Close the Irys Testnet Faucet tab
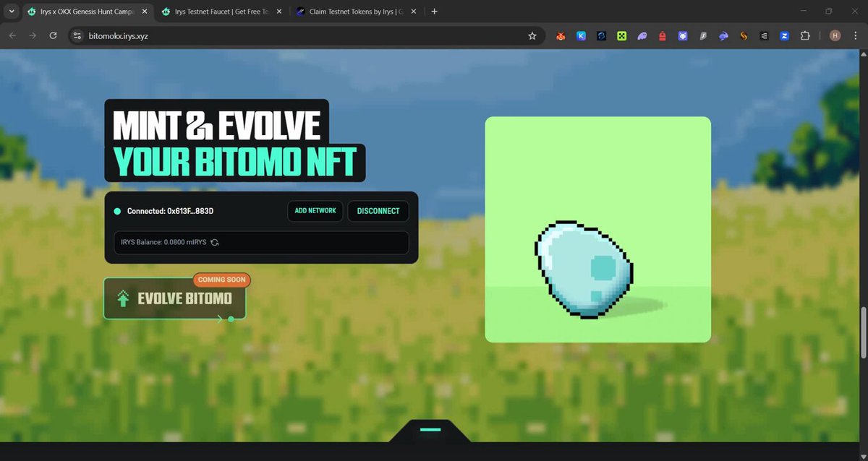 coord(278,12)
